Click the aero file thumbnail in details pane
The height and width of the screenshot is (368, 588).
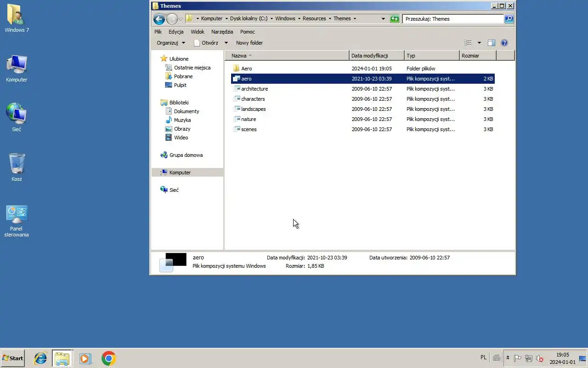tap(173, 262)
